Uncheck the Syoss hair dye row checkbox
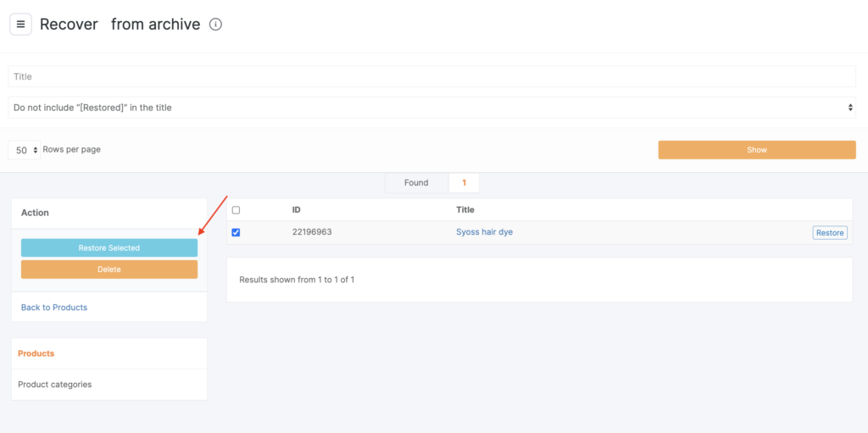The image size is (868, 433). click(x=236, y=233)
